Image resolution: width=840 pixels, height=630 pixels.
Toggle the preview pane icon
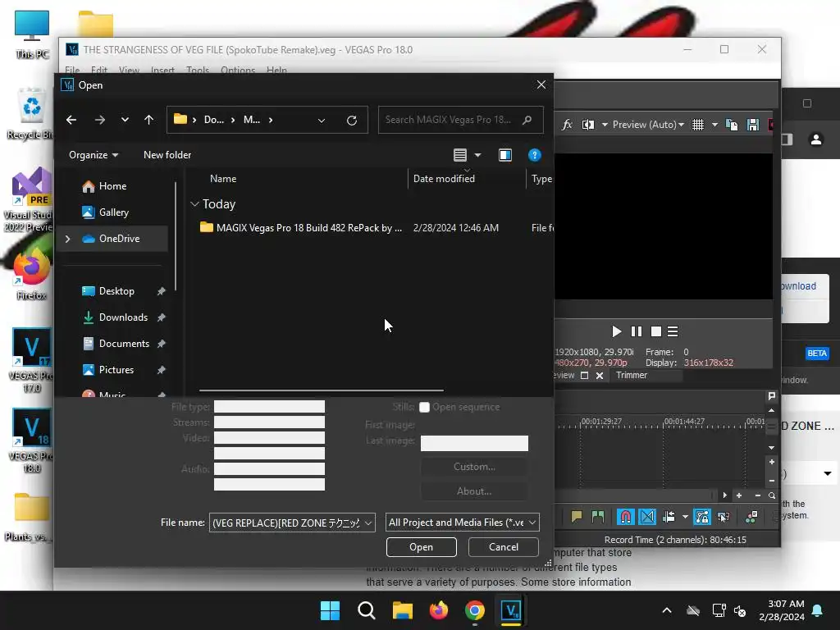[x=505, y=155]
